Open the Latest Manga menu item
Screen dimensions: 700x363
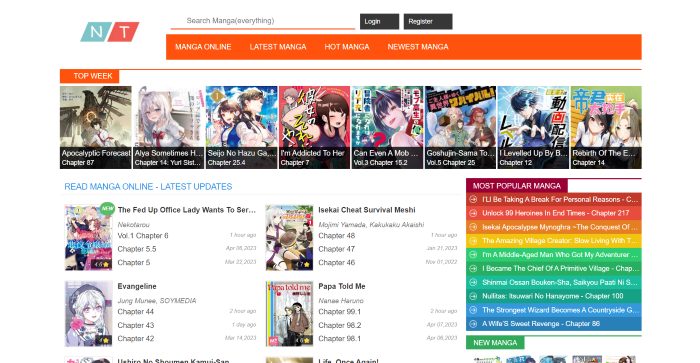(278, 47)
